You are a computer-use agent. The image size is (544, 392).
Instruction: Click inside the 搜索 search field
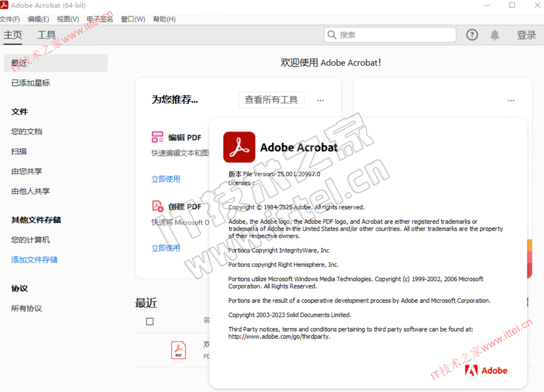pyautogui.click(x=389, y=34)
